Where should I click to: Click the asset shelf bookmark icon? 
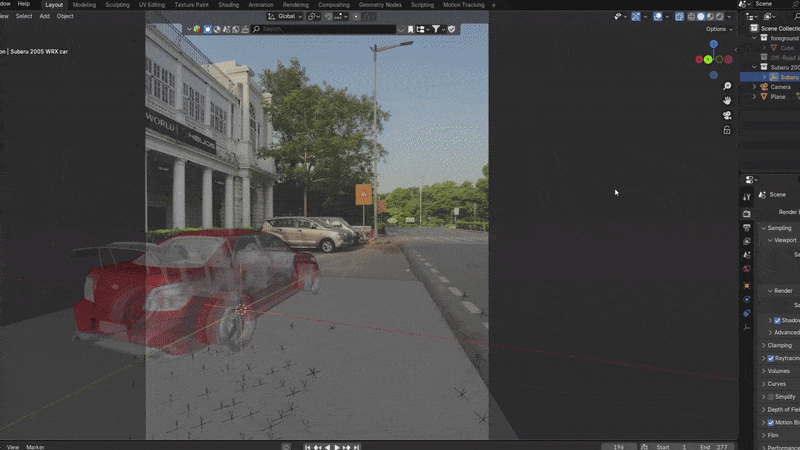(x=410, y=29)
